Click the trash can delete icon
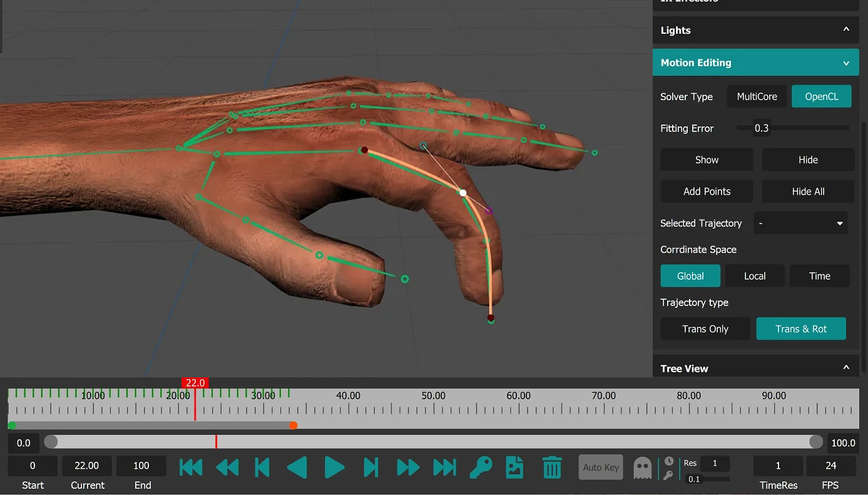Image resolution: width=868 pixels, height=495 pixels. click(x=552, y=467)
